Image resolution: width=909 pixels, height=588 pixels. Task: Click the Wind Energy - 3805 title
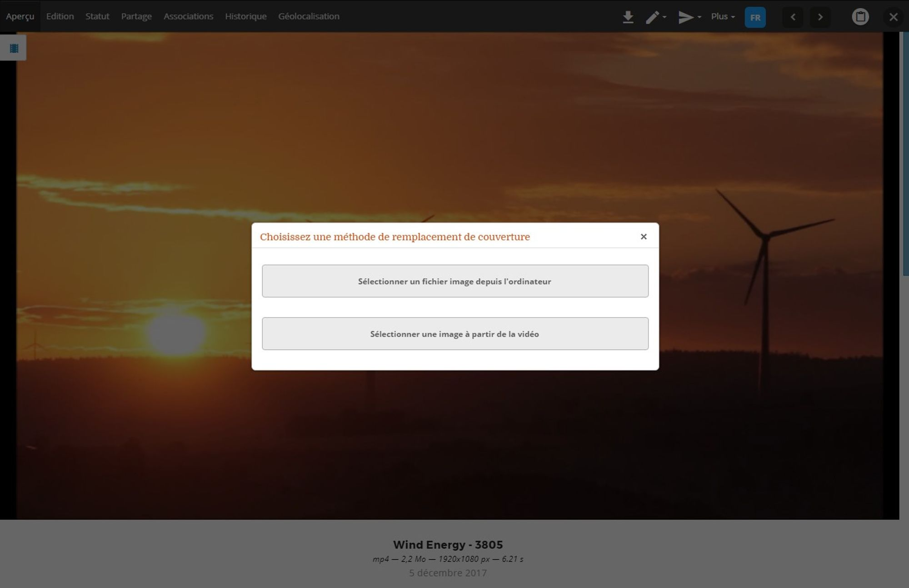point(448,544)
